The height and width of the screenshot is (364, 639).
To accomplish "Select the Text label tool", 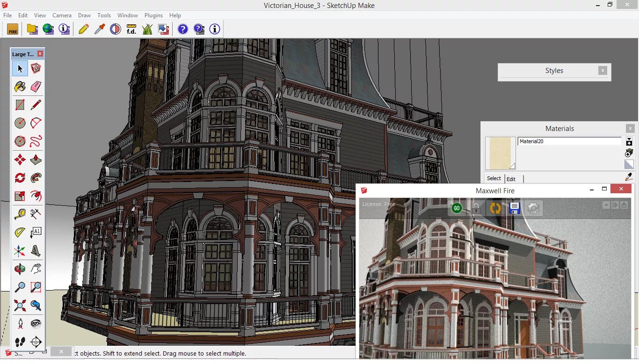I will pyautogui.click(x=36, y=233).
